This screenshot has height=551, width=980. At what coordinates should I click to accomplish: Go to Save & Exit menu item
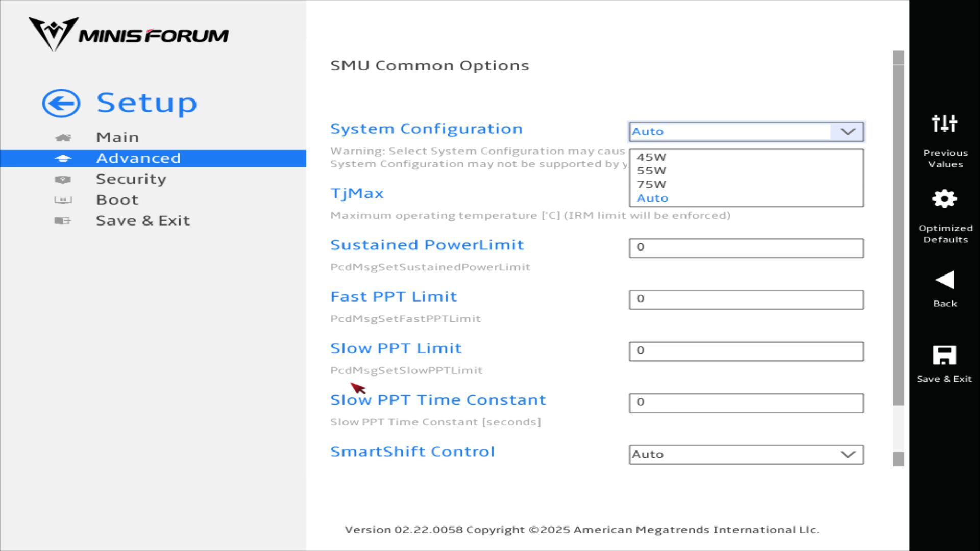pyautogui.click(x=142, y=221)
